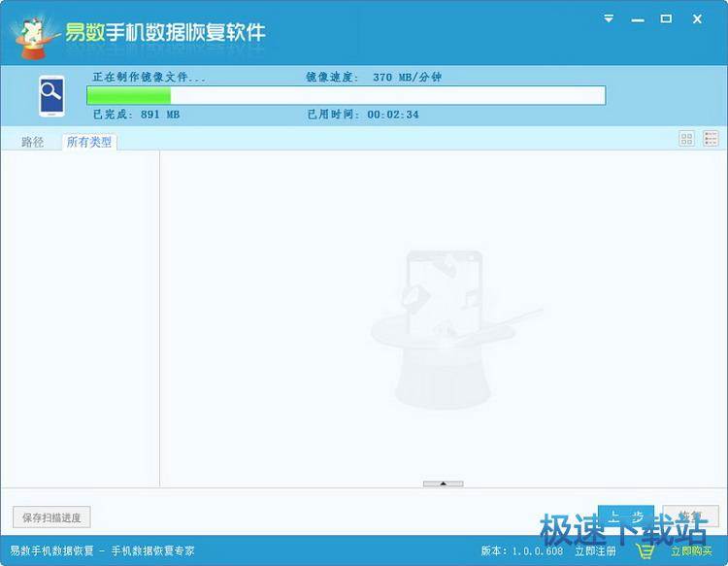Expand the bottom panel with the arrow handle

443,483
